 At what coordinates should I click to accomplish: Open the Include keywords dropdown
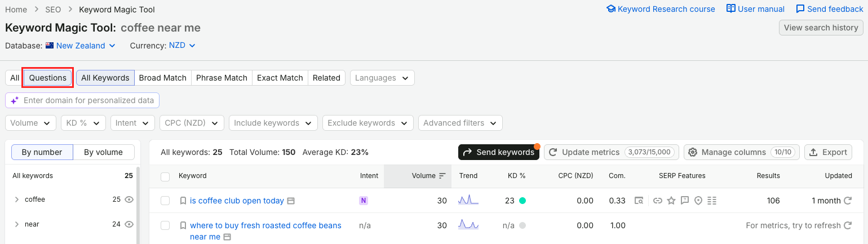[273, 123]
